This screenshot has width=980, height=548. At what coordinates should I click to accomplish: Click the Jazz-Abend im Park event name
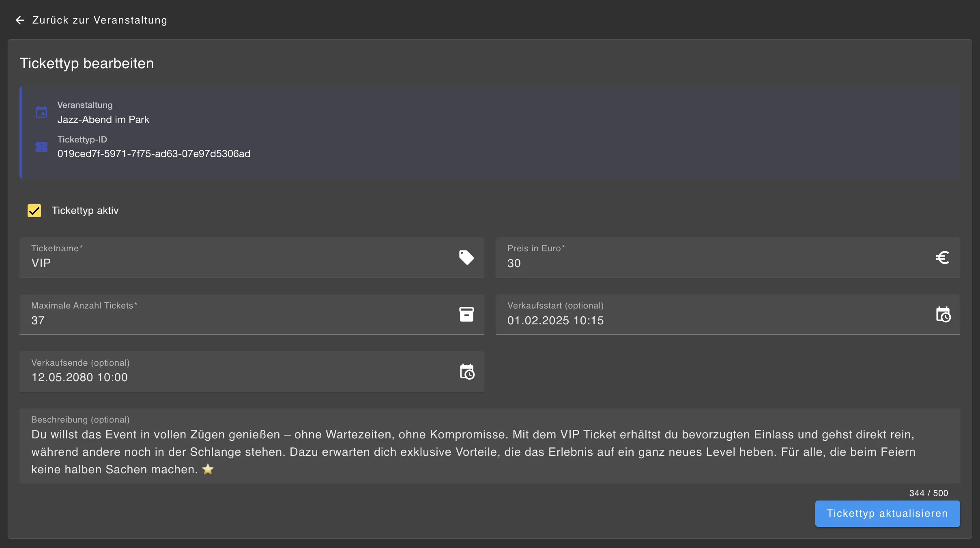pos(103,120)
